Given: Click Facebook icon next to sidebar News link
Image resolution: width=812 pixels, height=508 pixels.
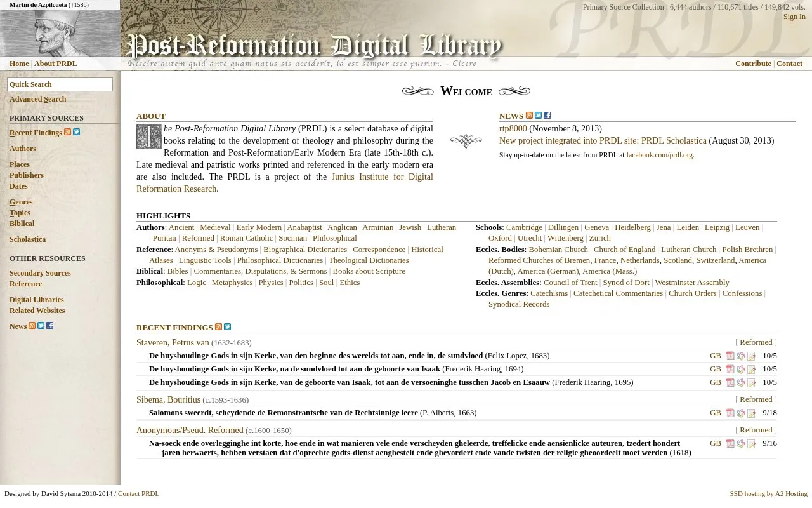Looking at the screenshot, I should pyautogui.click(x=50, y=326).
